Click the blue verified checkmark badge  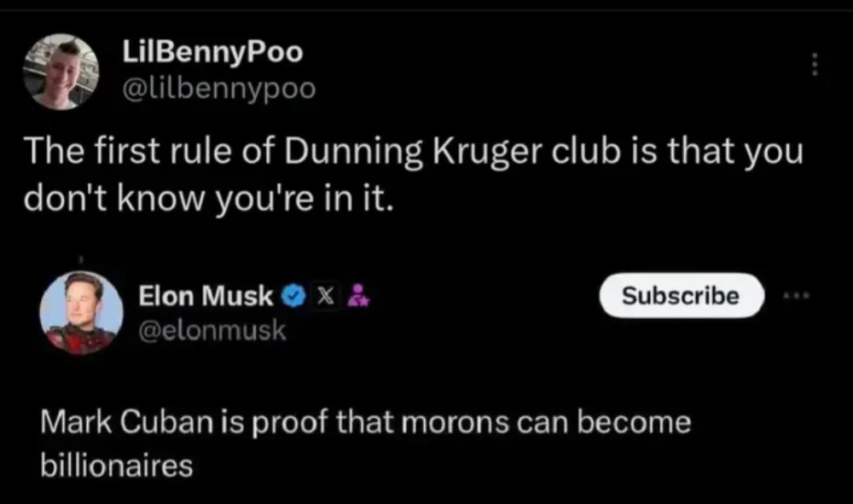click(x=292, y=296)
